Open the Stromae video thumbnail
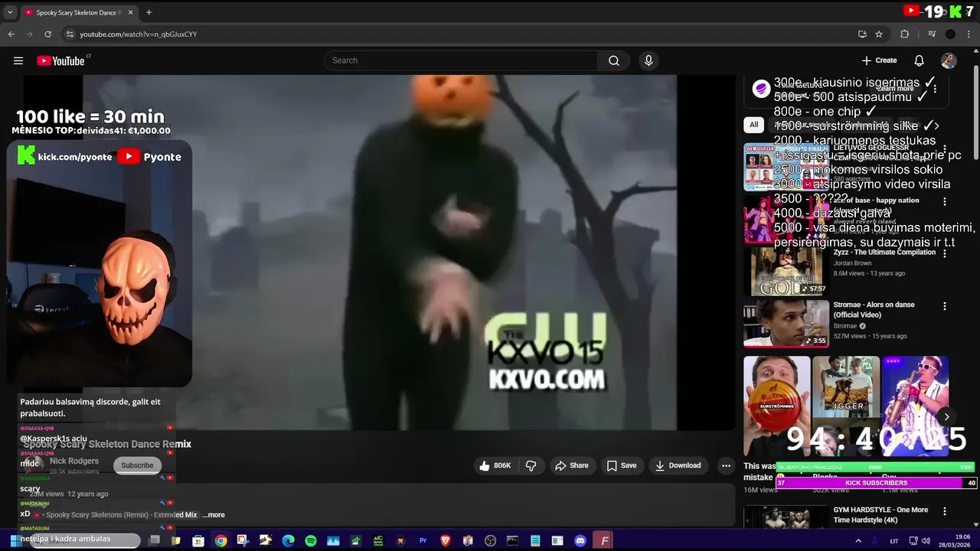Viewport: 980px width, 551px height. coord(786,324)
